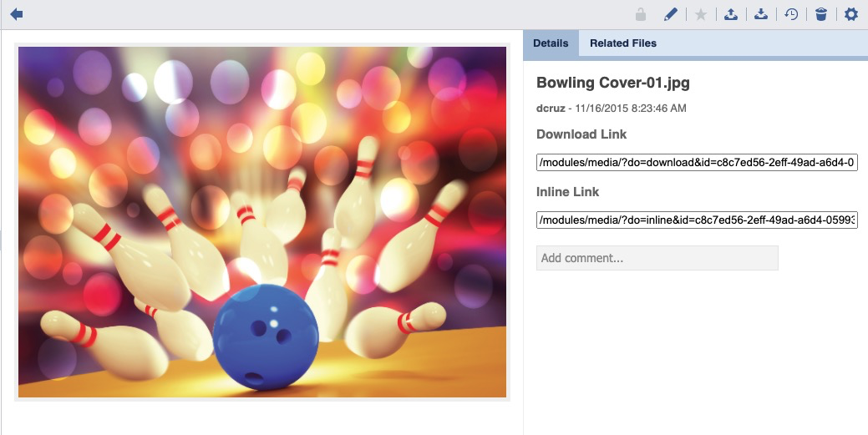The image size is (868, 435).
Task: Click the Download Link heading
Action: [581, 134]
